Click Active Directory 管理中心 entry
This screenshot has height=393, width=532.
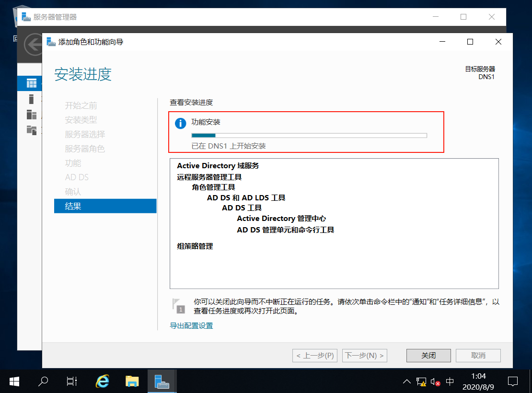click(x=281, y=219)
